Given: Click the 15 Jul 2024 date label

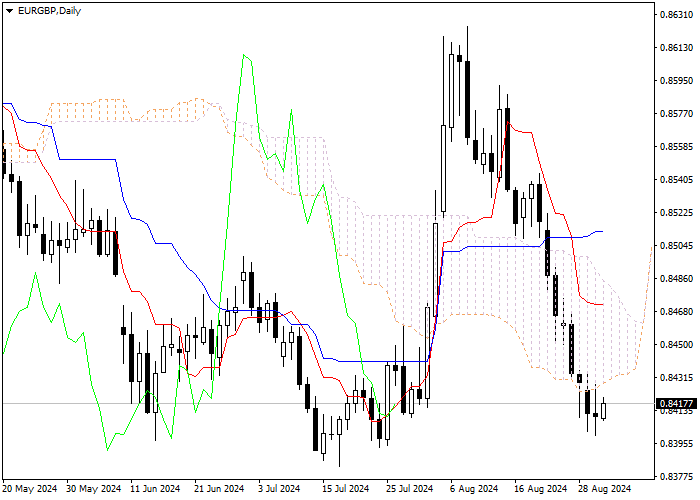Looking at the screenshot, I should 346,489.
